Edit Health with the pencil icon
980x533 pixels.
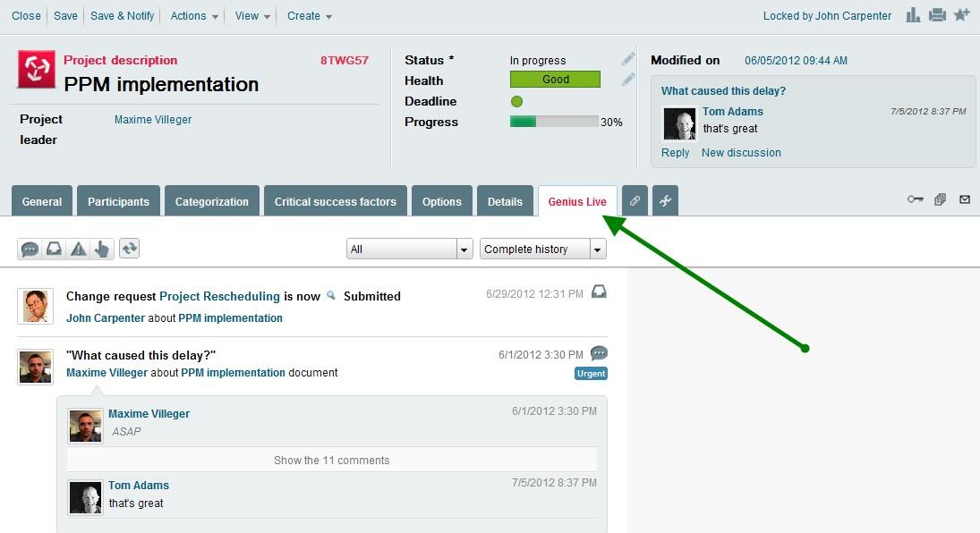[628, 80]
